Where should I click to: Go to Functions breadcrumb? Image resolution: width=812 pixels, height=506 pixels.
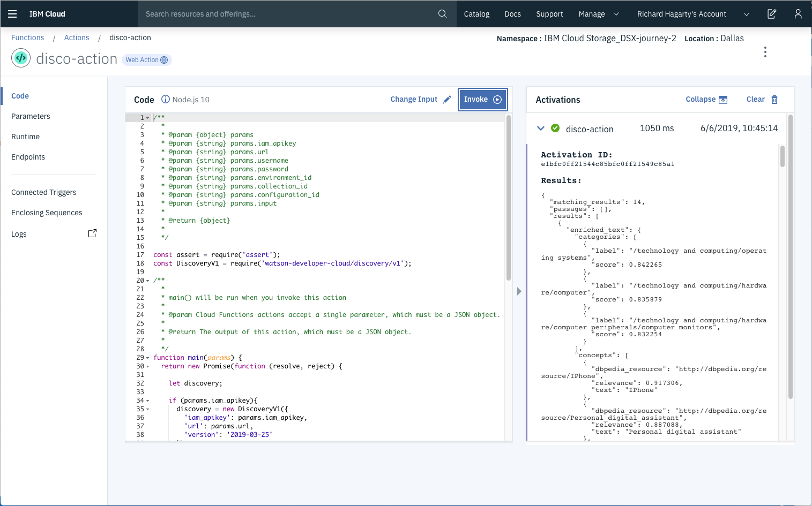click(x=28, y=37)
